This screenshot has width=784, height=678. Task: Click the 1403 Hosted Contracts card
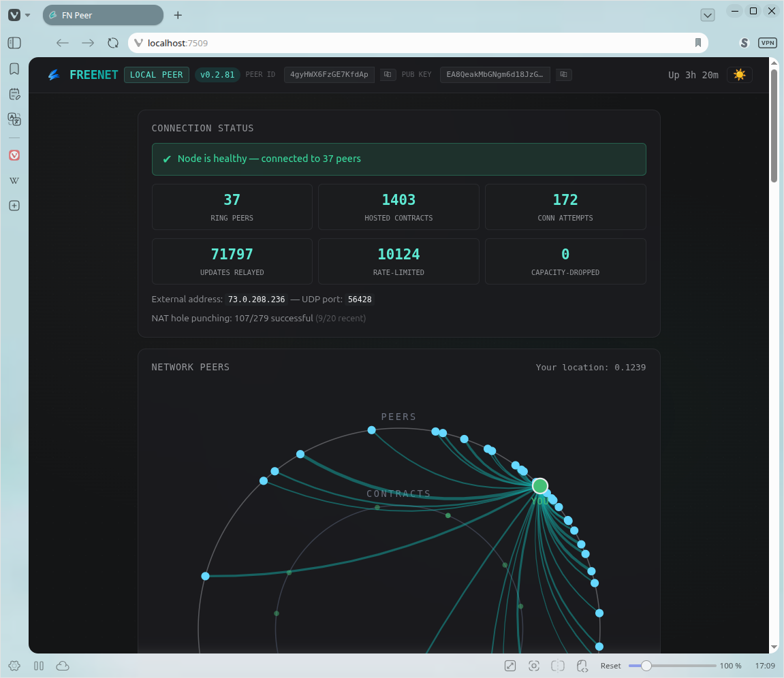point(398,207)
